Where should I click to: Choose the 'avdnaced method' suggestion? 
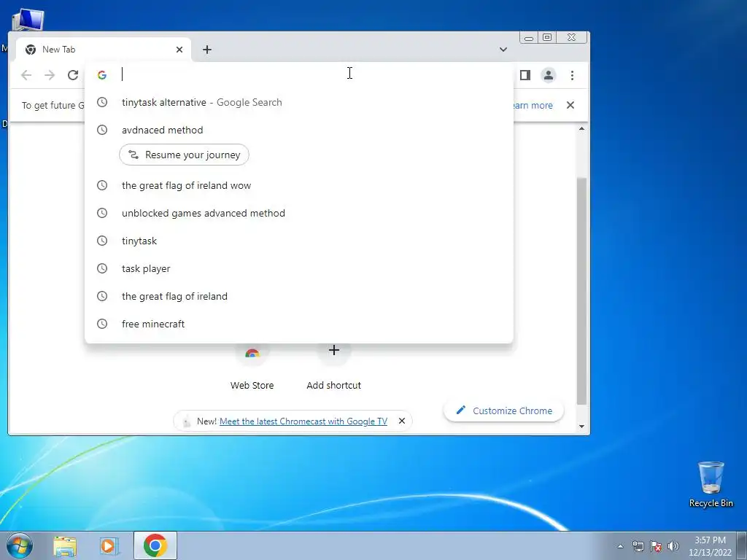tap(298, 130)
